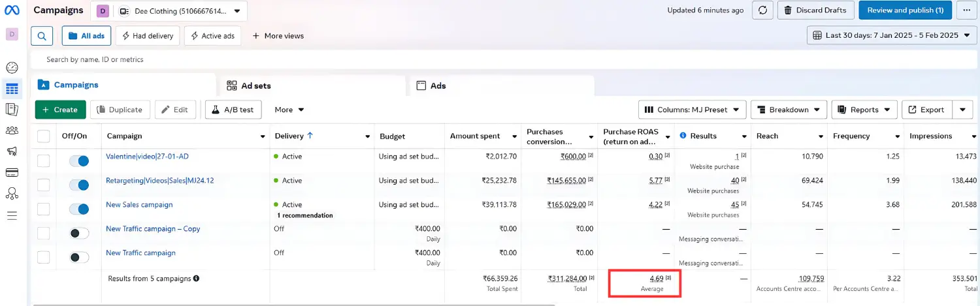980x306 pixels.
Task: Toggle off New Sales campaign
Action: tap(79, 209)
